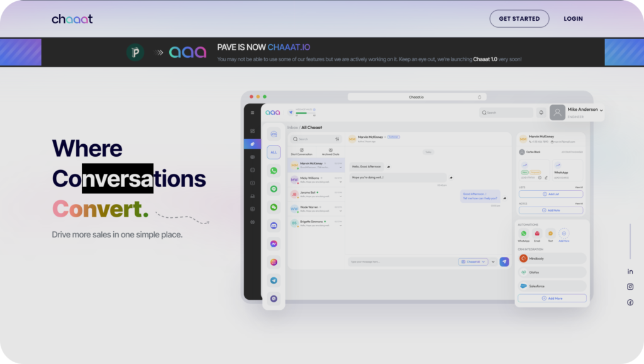The image size is (644, 364).
Task: Expand the chevron next to Chaaat AI
Action: pos(493,261)
